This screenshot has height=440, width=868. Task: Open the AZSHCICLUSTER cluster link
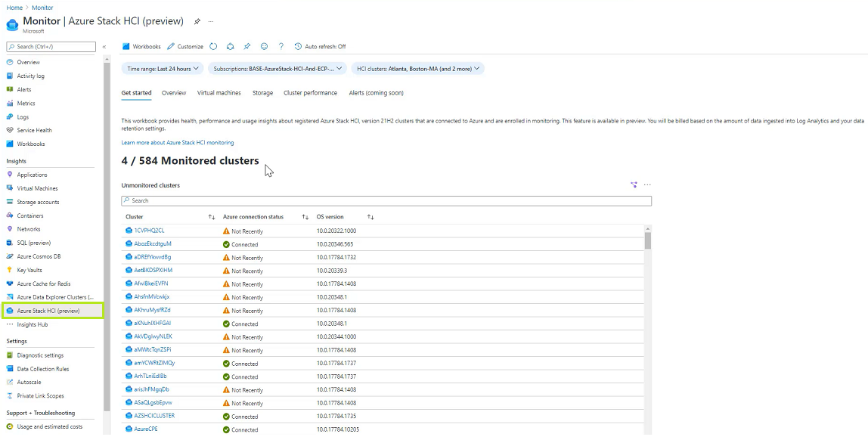point(154,417)
